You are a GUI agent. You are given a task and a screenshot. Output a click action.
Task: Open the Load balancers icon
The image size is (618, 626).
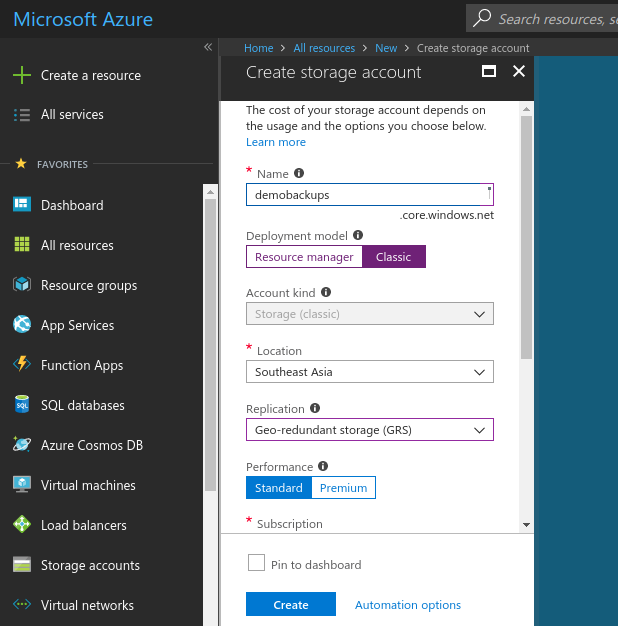coord(22,525)
